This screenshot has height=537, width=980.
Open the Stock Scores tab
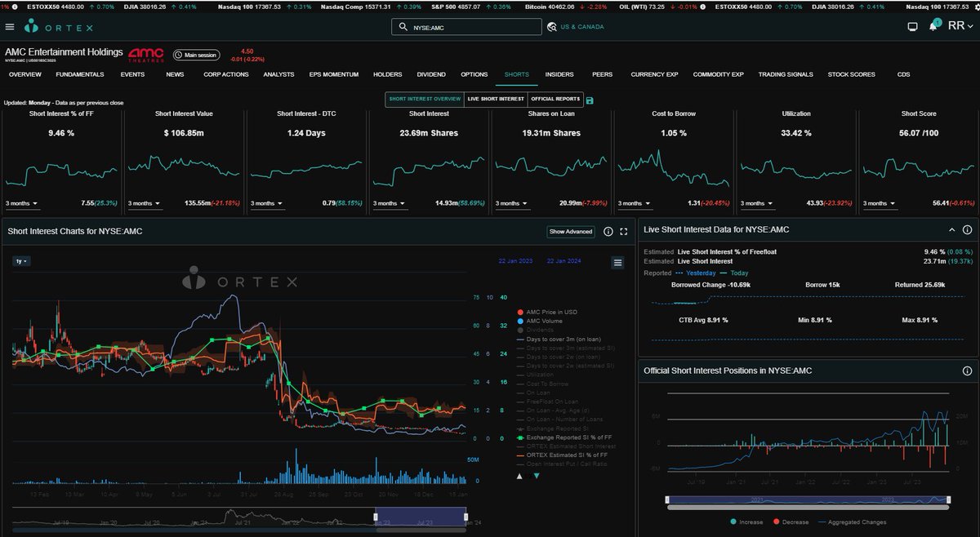[851, 74]
